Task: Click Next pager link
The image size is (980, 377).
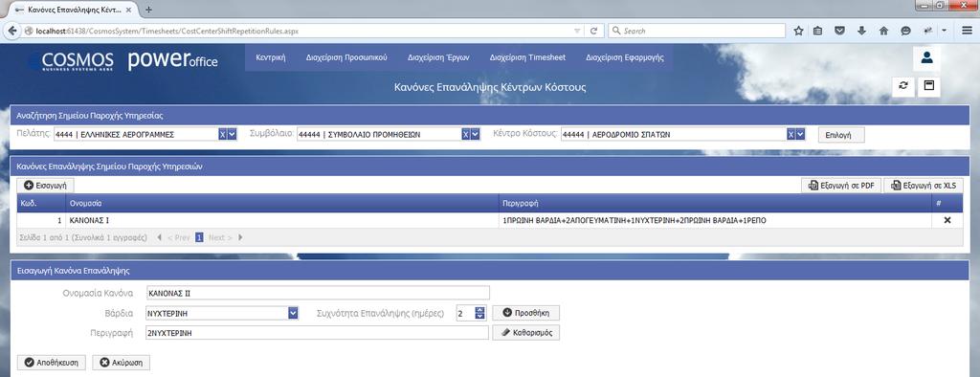Action: click(x=220, y=237)
